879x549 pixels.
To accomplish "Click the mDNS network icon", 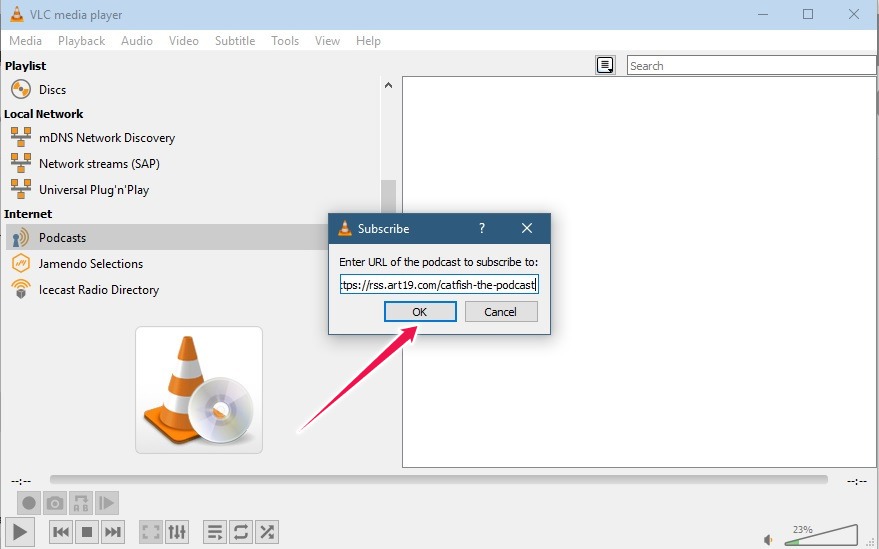I will (21, 137).
